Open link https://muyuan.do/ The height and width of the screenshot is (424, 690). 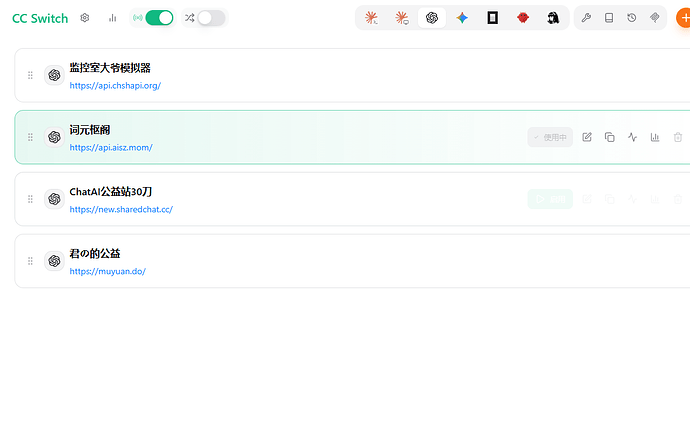[x=107, y=272]
